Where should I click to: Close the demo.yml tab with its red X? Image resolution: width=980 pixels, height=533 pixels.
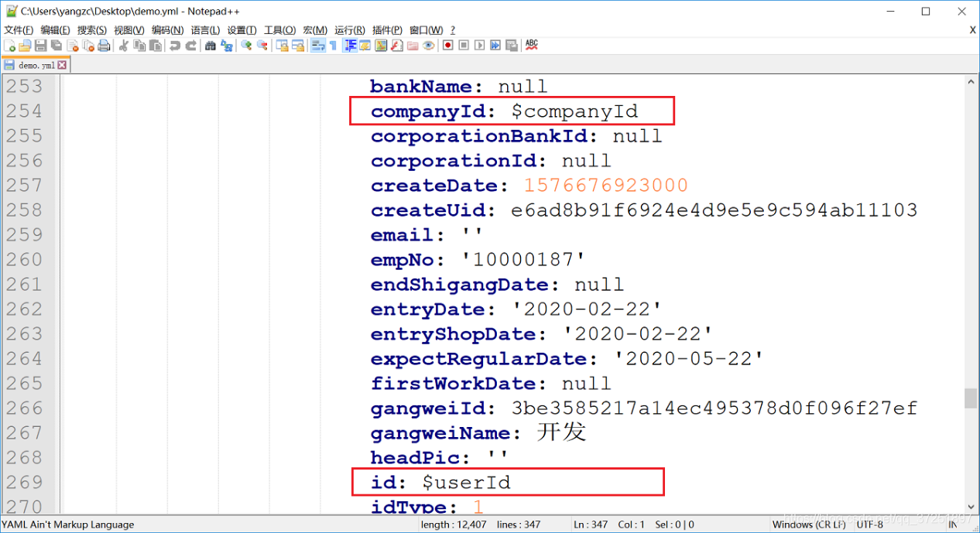(x=63, y=66)
